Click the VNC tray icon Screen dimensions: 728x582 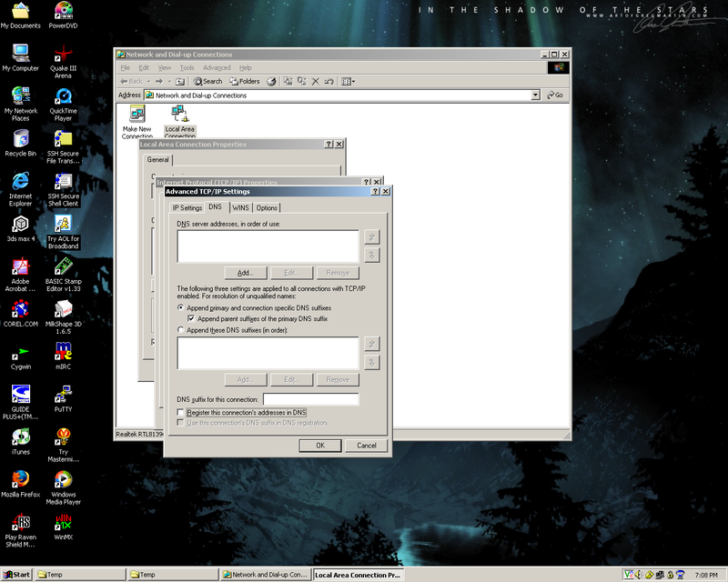(x=629, y=575)
